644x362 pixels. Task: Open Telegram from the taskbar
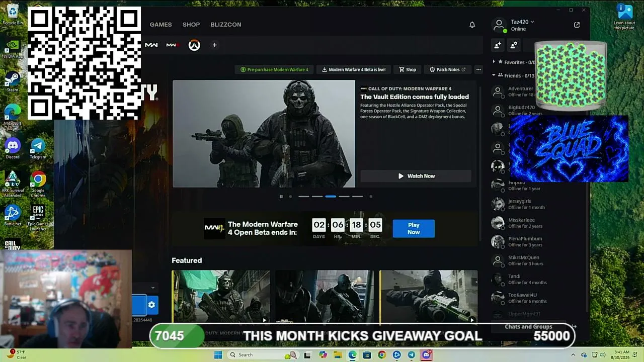[412, 355]
